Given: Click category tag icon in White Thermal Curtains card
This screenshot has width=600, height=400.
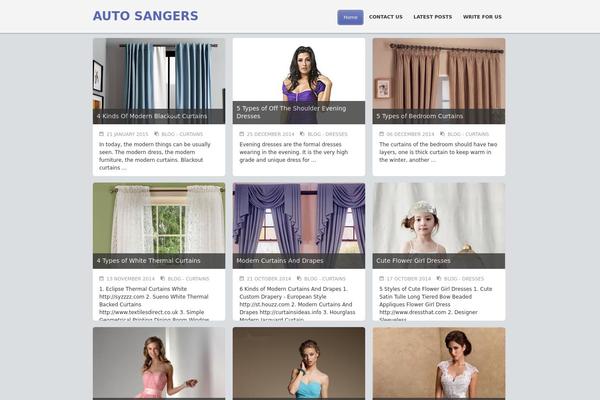Looking at the screenshot, I should (163, 279).
